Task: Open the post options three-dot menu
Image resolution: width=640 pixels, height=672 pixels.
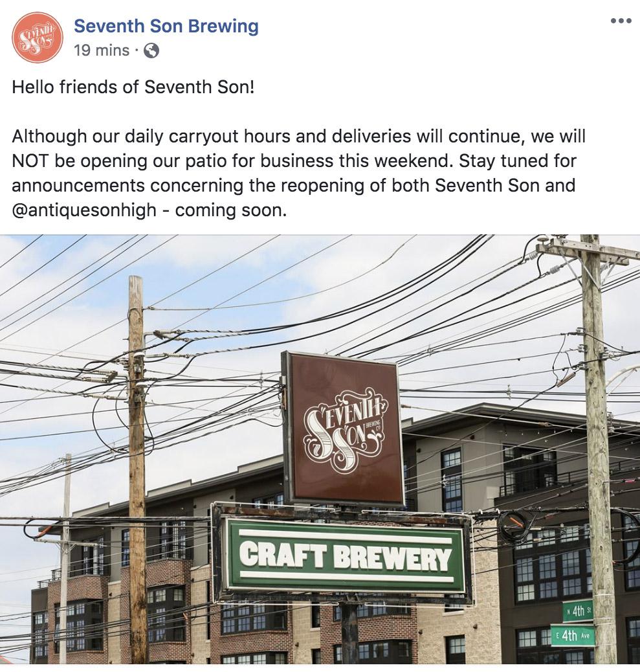Action: coord(621,21)
